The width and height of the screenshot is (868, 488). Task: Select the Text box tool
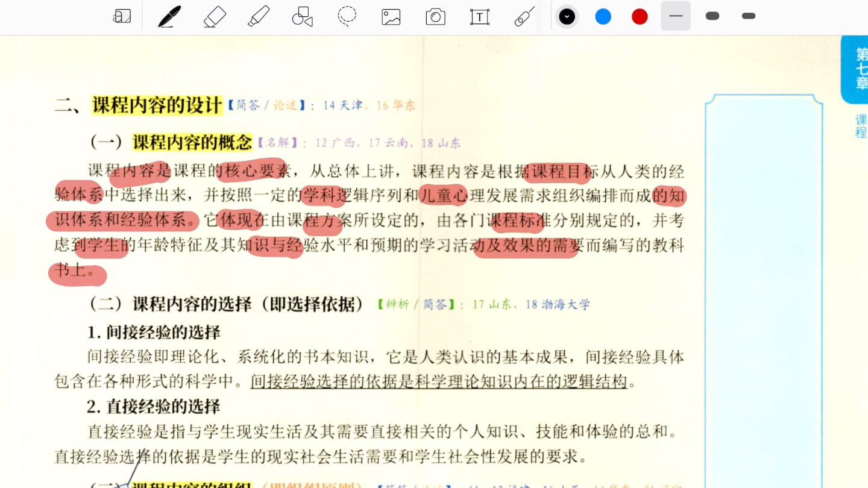tap(479, 17)
